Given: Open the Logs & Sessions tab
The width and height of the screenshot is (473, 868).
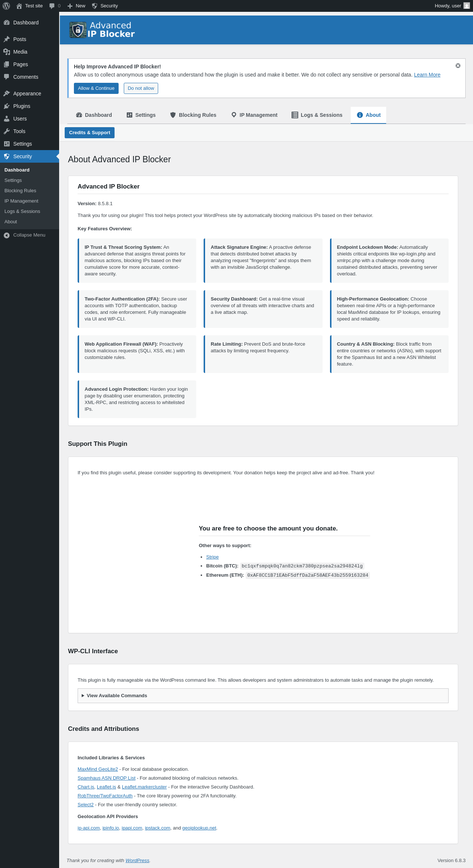Looking at the screenshot, I should [x=317, y=115].
